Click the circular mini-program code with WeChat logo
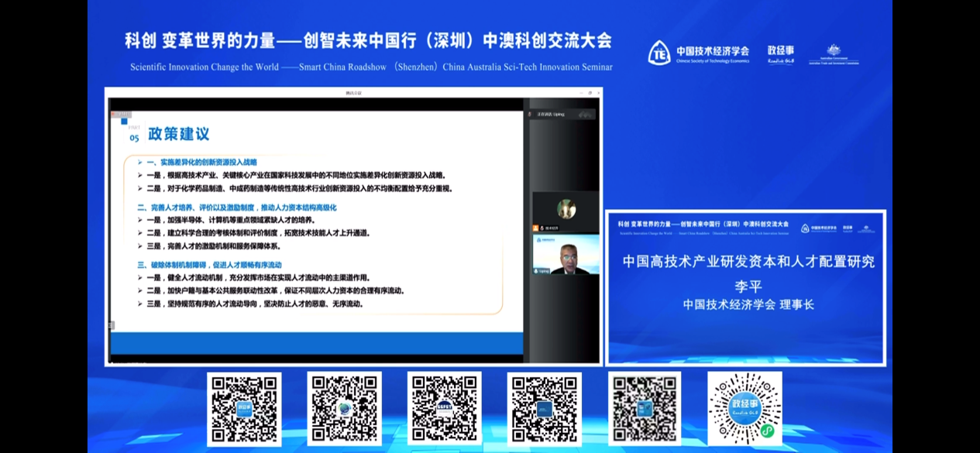The image size is (980, 453). [x=744, y=408]
